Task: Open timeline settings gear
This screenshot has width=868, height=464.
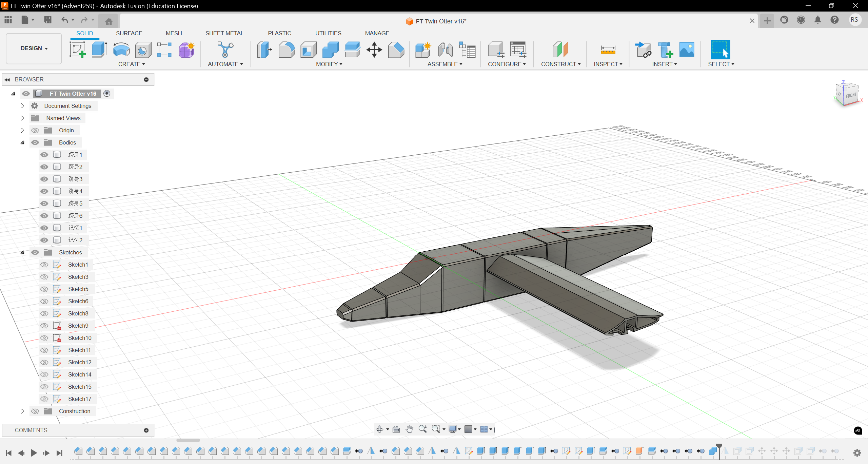Action: [x=857, y=452]
